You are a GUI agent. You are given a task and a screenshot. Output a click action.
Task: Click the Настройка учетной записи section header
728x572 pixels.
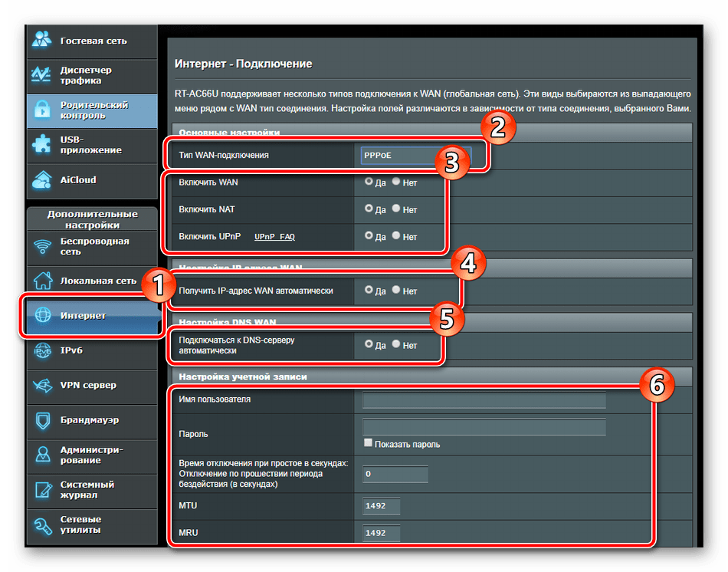(243, 376)
